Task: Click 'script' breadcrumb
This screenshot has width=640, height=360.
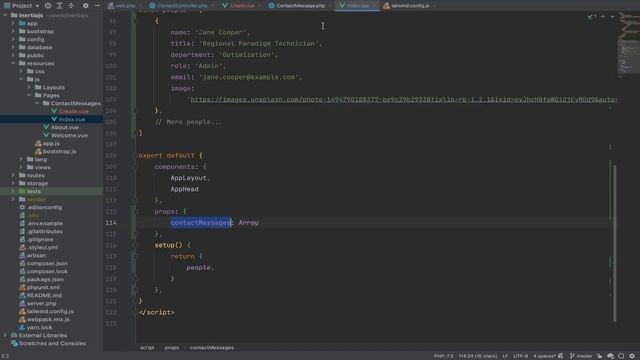Action: point(147,348)
